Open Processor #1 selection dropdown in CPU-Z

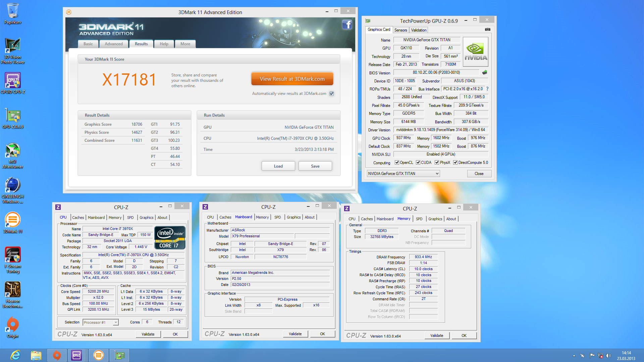pyautogui.click(x=101, y=322)
